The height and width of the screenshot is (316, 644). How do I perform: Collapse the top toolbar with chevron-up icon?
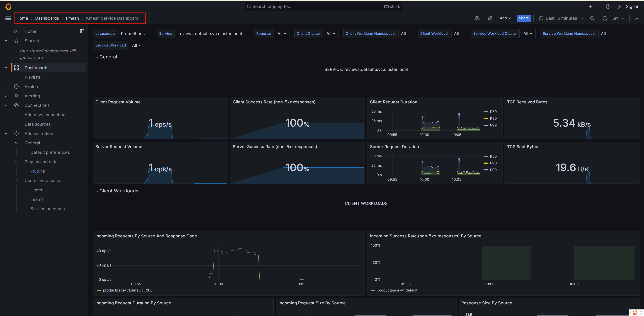coord(637,18)
